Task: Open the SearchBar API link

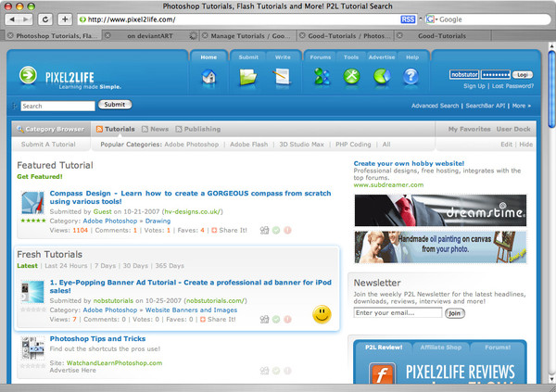Action: [x=485, y=106]
